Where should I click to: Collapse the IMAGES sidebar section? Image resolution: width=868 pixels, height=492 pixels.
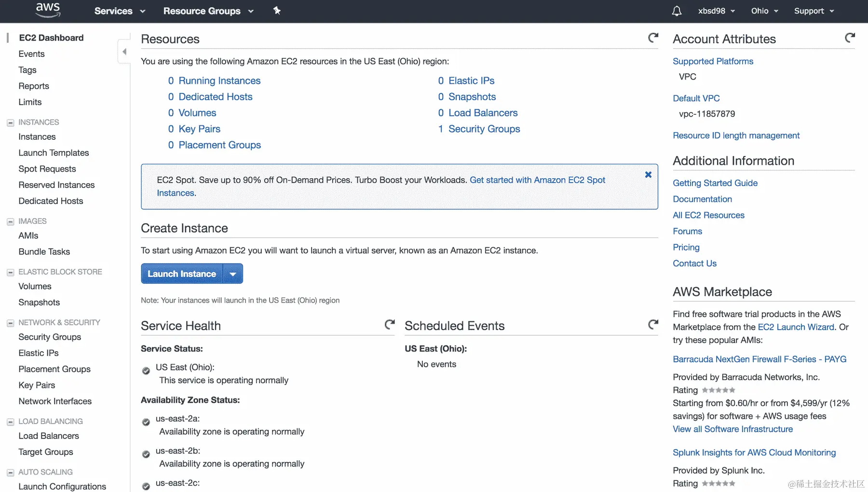tap(10, 222)
